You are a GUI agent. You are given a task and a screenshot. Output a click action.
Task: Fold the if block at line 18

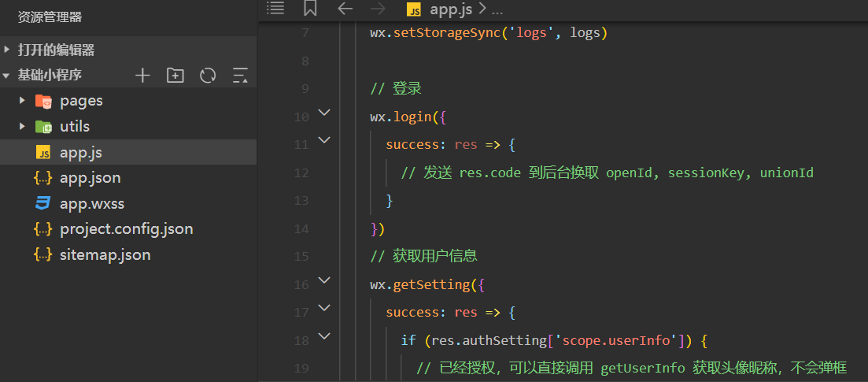point(324,336)
